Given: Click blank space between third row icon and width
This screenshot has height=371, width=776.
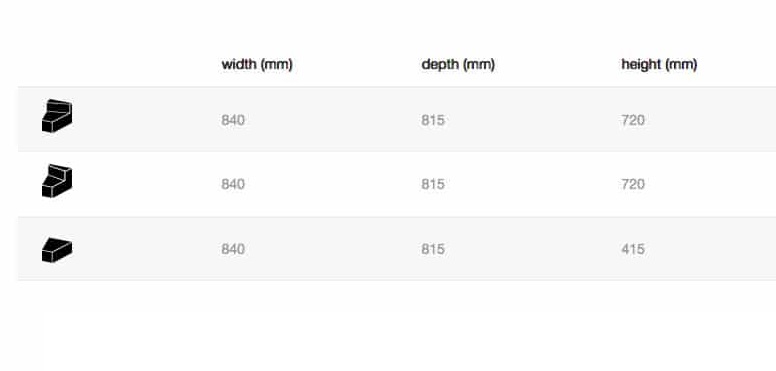Looking at the screenshot, I should tap(147, 248).
